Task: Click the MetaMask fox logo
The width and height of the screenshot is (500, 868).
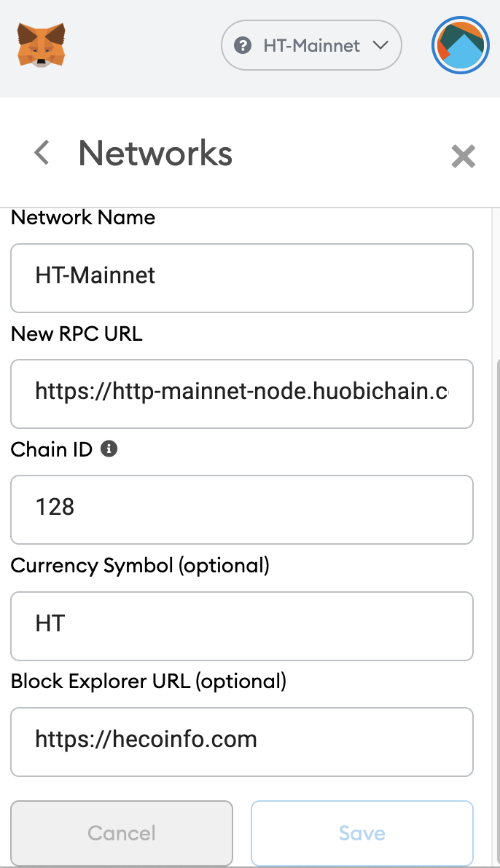Action: [x=41, y=45]
